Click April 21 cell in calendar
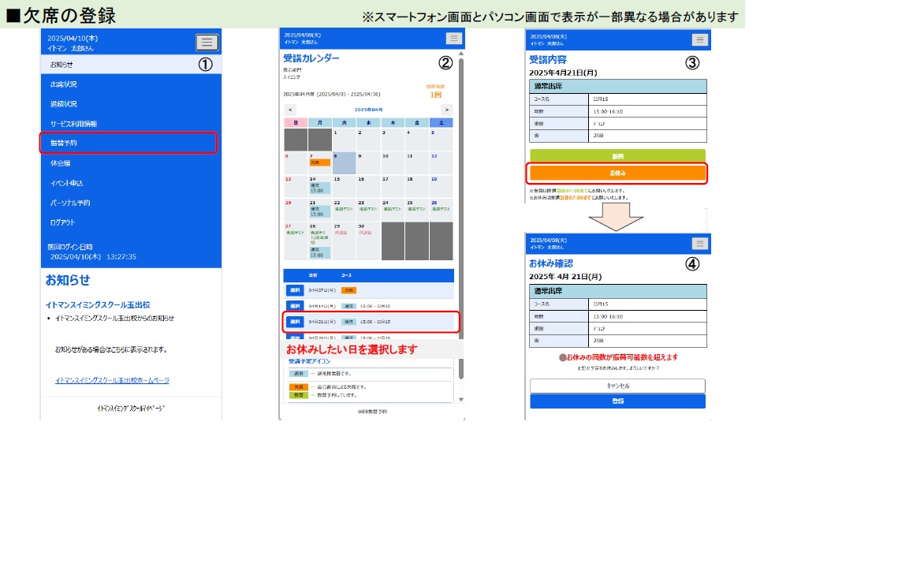Screen dimensions: 924x571 point(320,209)
